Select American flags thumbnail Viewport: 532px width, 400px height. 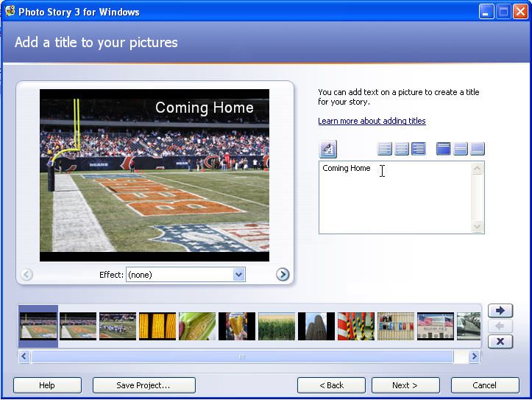click(x=436, y=326)
